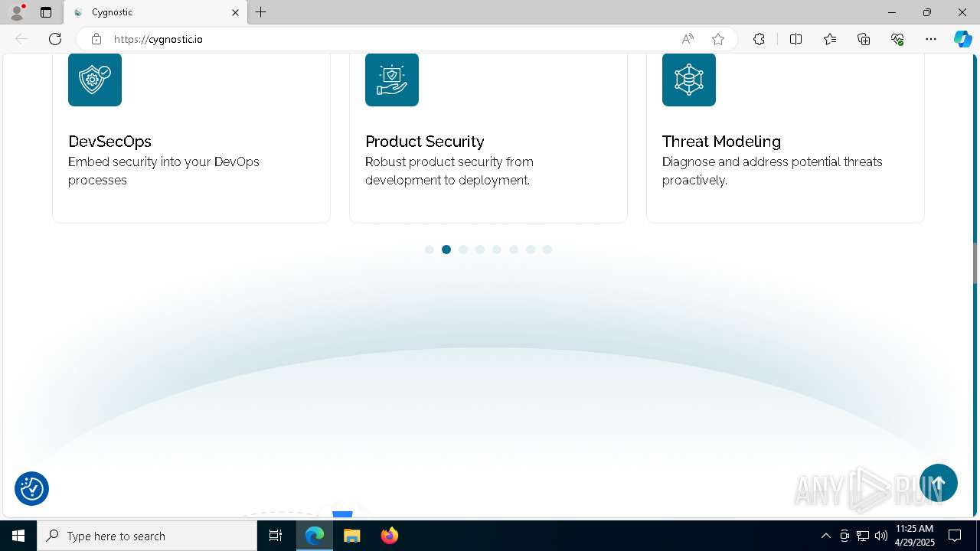Viewport: 980px width, 551px height.
Task: Show hidden system tray icons
Action: click(x=825, y=536)
